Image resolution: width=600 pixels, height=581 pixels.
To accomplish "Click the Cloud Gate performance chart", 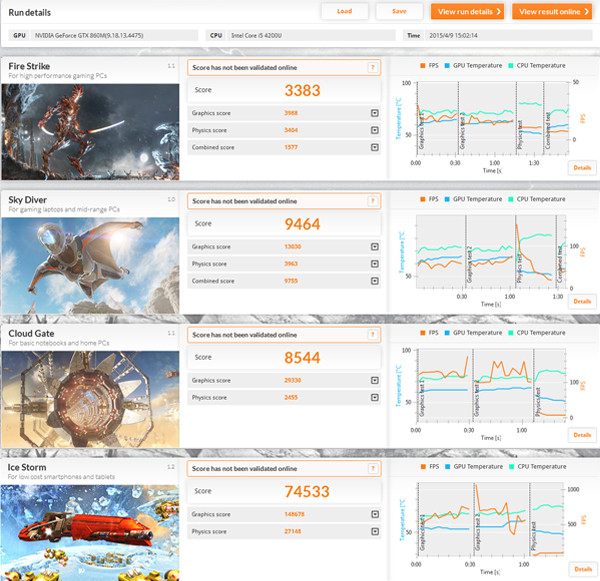I will [x=491, y=385].
